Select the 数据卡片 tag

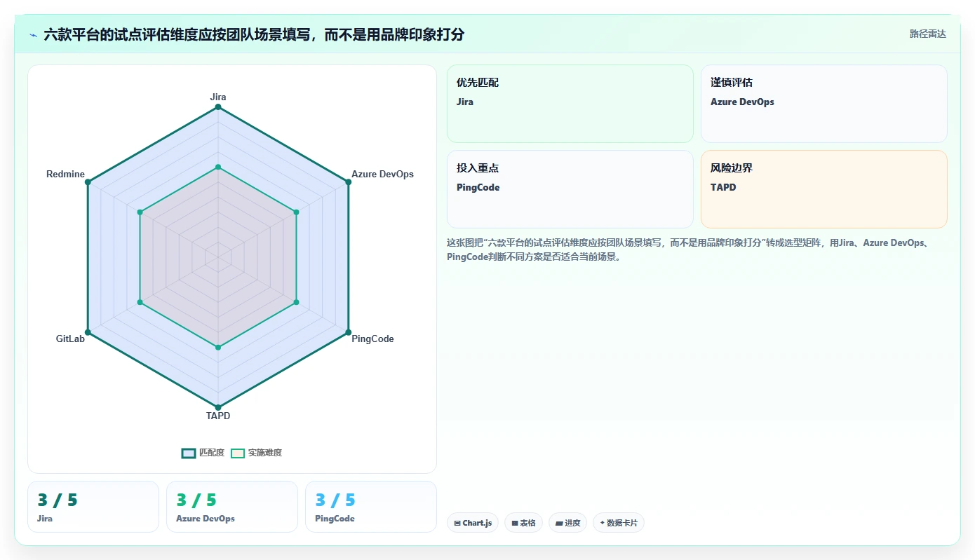tap(619, 523)
